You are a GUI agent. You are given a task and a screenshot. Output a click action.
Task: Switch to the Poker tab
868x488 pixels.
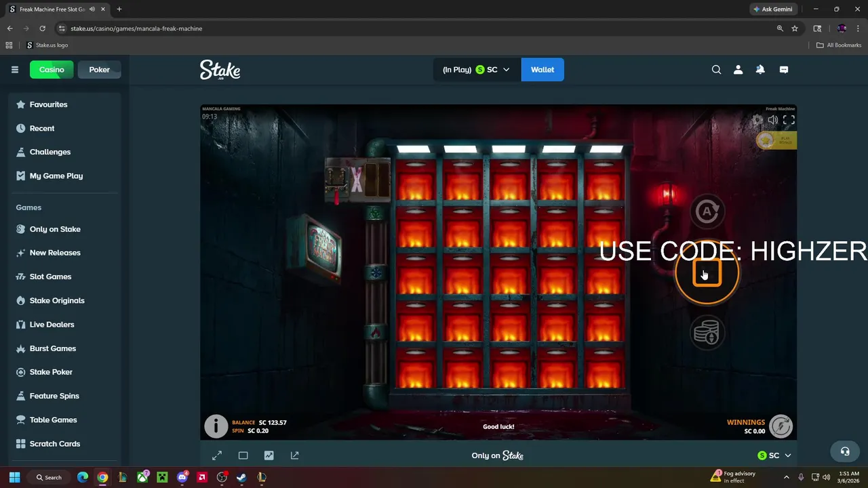coord(99,69)
